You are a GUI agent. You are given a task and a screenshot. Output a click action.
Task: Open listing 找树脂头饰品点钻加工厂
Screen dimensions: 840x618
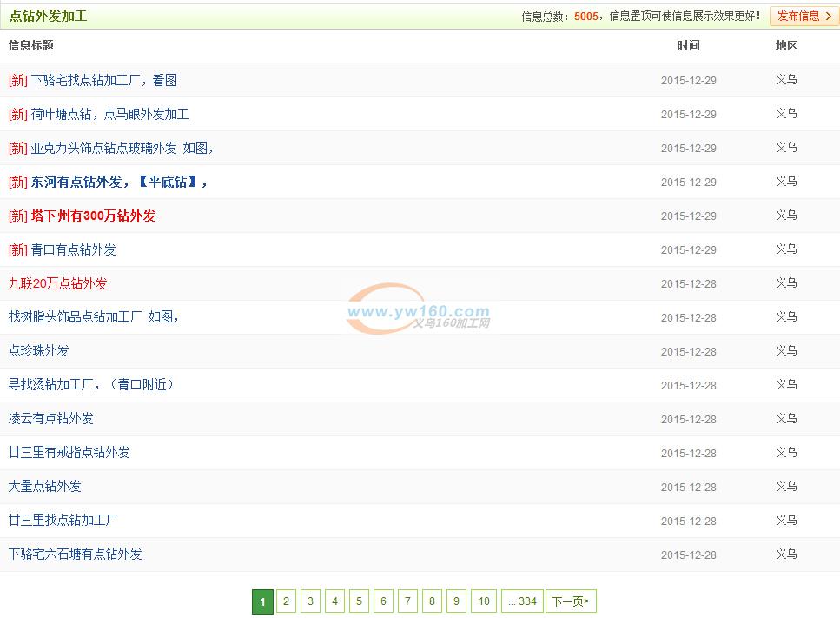click(94, 317)
